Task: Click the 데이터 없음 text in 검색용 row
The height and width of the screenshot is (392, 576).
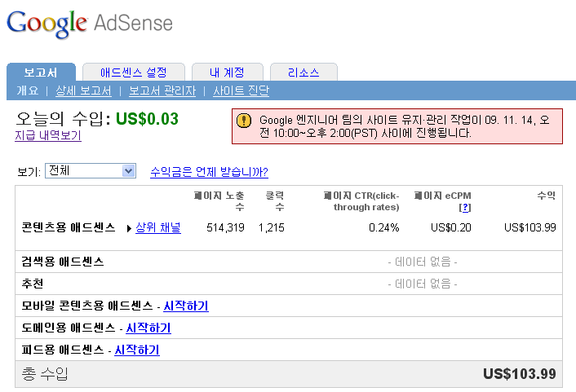Action: (x=423, y=262)
